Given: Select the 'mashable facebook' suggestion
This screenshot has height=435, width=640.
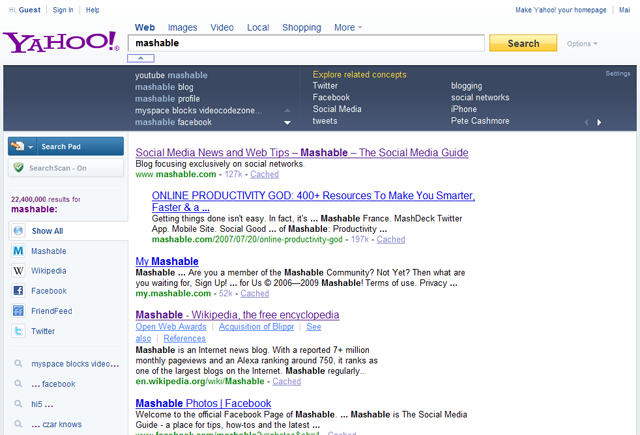Looking at the screenshot, I should [173, 122].
